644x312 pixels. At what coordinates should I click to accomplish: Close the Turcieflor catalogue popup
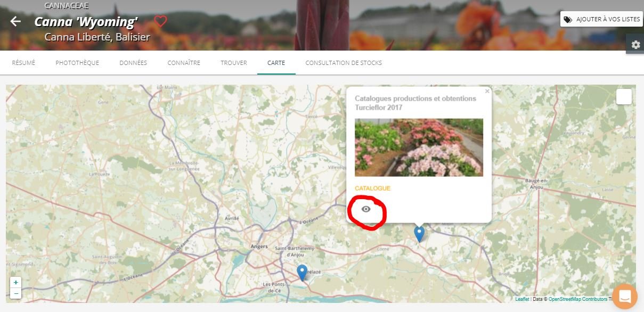pyautogui.click(x=487, y=92)
